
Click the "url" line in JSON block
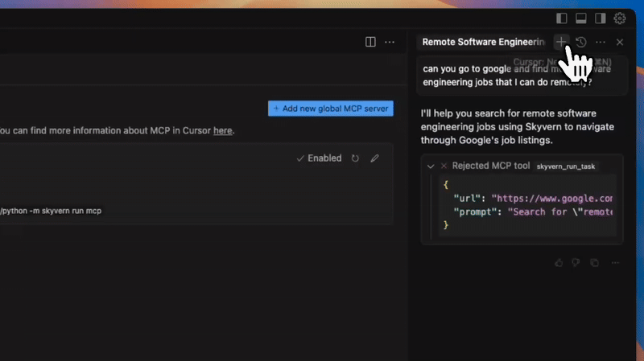(533, 199)
